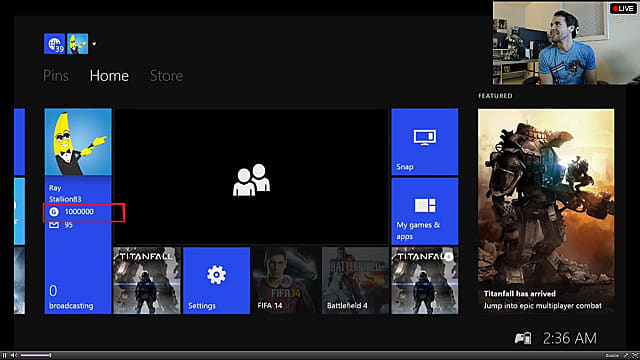Image resolution: width=640 pixels, height=360 pixels.
Task: Click the Snap screen icon
Action: coord(425,138)
